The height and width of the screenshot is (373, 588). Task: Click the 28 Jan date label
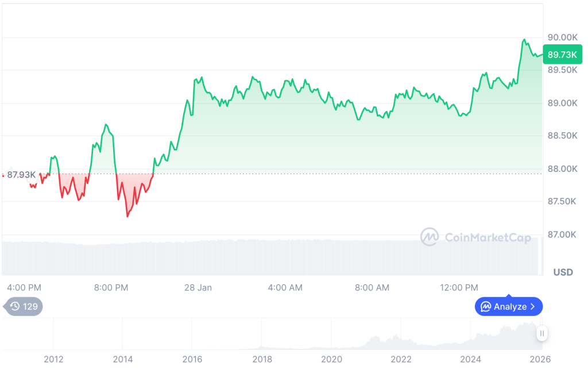tap(198, 287)
